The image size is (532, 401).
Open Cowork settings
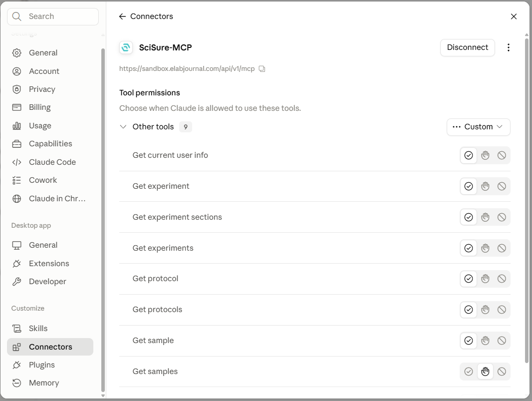click(x=50, y=180)
